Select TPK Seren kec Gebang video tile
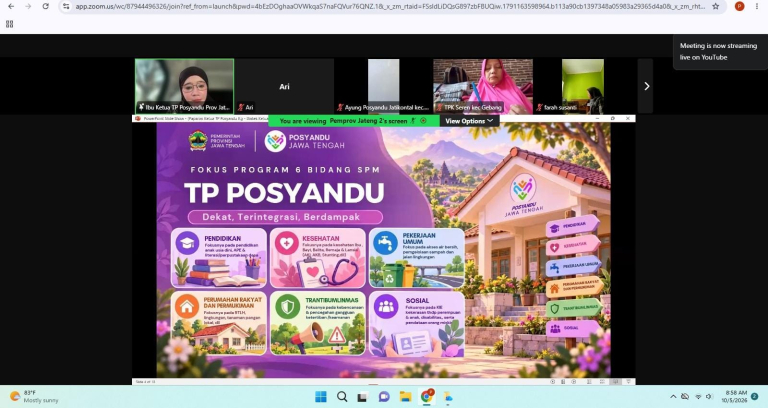This screenshot has height=408, width=768. click(x=483, y=86)
